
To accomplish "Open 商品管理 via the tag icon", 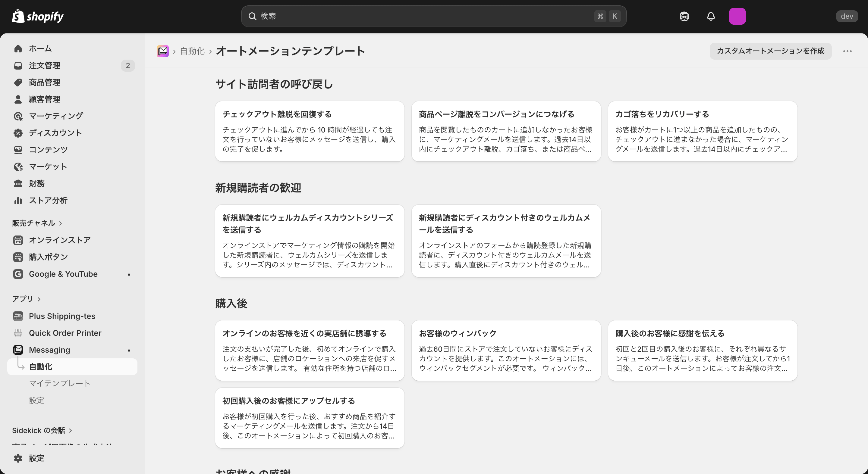I will click(17, 82).
